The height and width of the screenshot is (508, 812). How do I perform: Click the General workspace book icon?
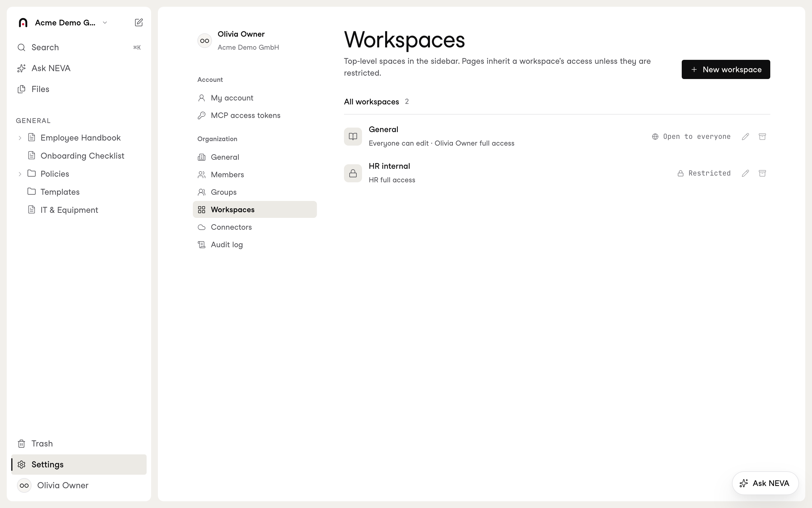point(353,136)
